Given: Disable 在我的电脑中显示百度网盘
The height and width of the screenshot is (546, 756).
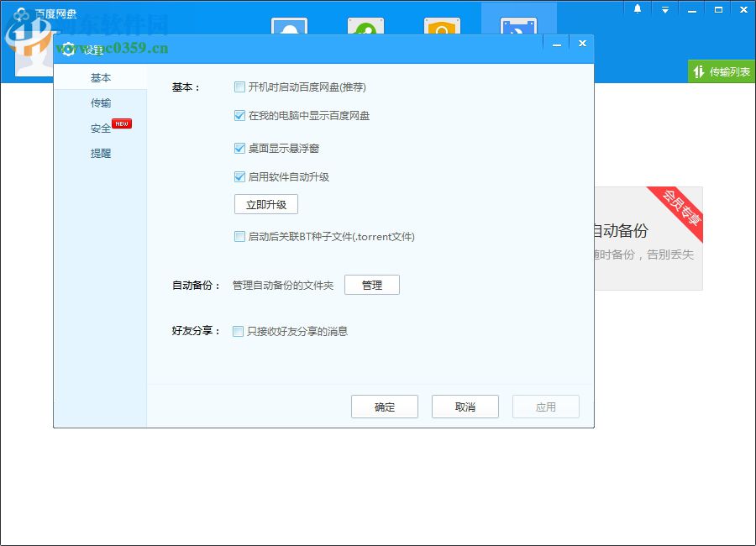Looking at the screenshot, I should 239,115.
